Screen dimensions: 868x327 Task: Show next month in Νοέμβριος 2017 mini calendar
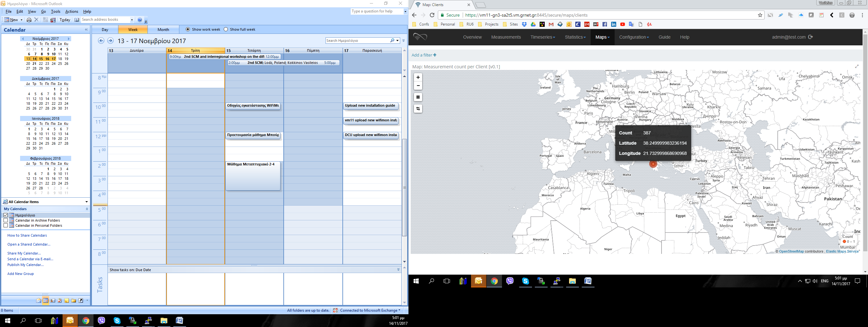pos(68,39)
